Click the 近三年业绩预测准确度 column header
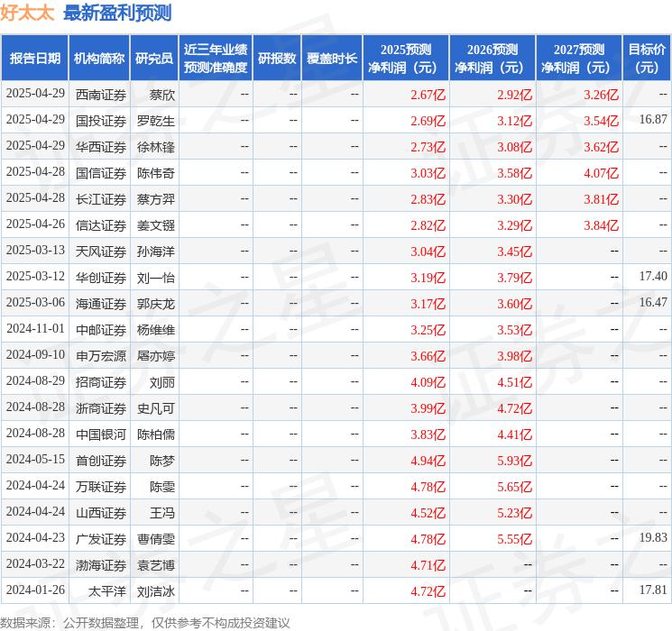 [x=215, y=59]
